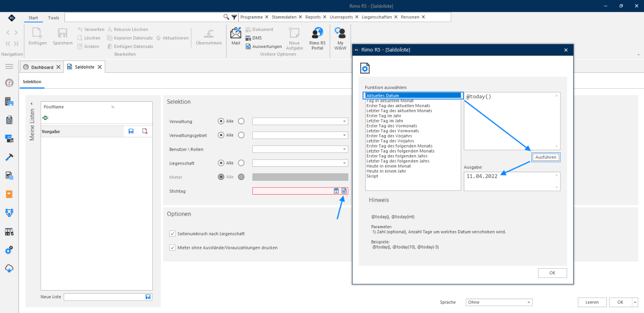Open the orange notes sidebar icon
Viewport: 644px width, 313px height.
pyautogui.click(x=9, y=194)
